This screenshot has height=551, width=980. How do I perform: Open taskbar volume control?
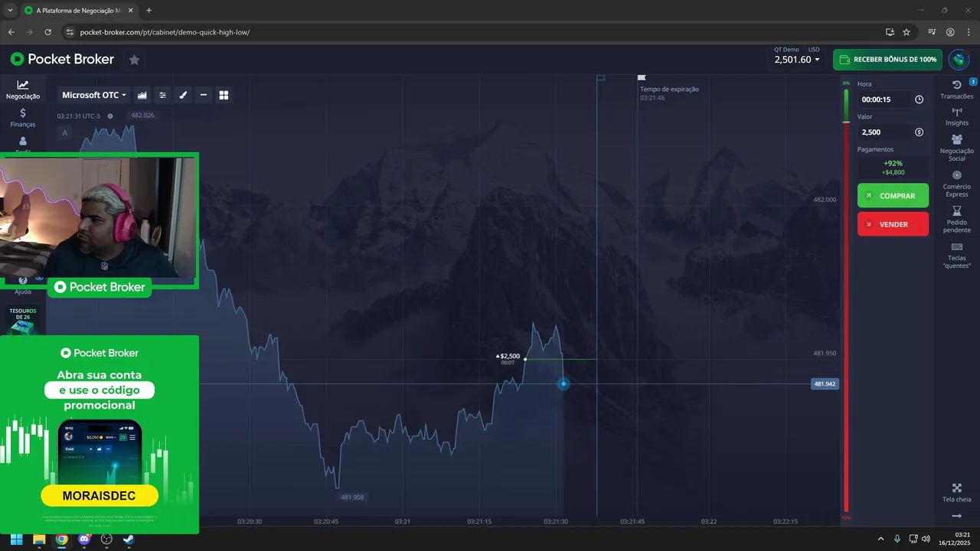tap(926, 539)
